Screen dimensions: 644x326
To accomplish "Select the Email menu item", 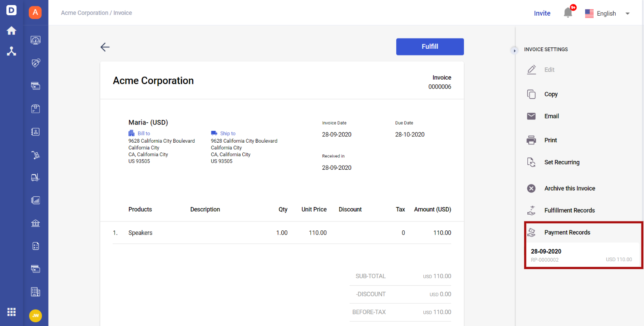I will 552,116.
